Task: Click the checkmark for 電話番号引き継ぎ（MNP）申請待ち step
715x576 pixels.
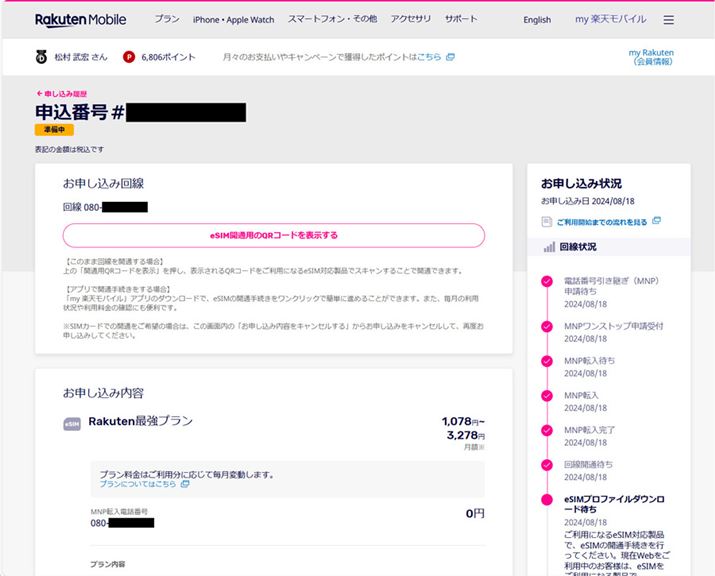Action: click(x=547, y=281)
